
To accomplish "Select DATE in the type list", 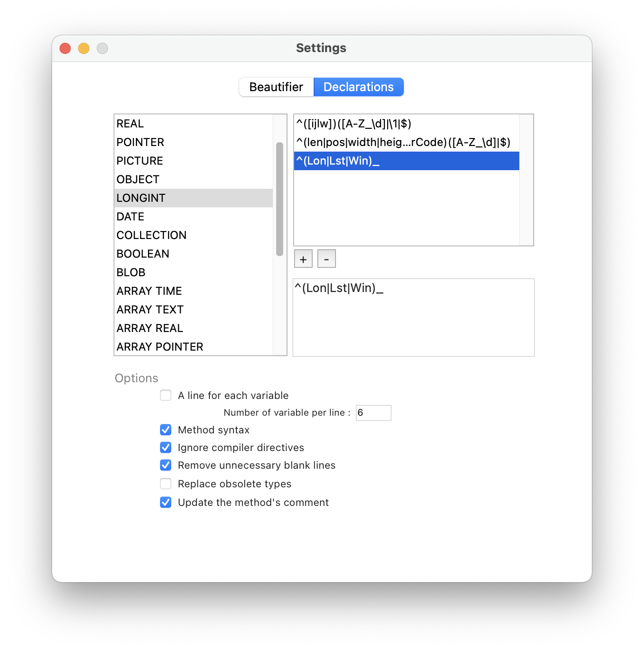I will 194,217.
